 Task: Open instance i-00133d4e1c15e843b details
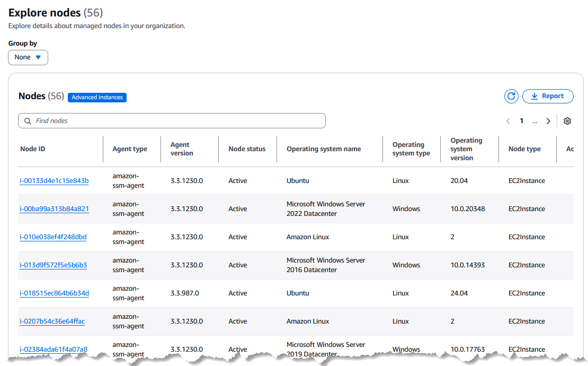[54, 180]
